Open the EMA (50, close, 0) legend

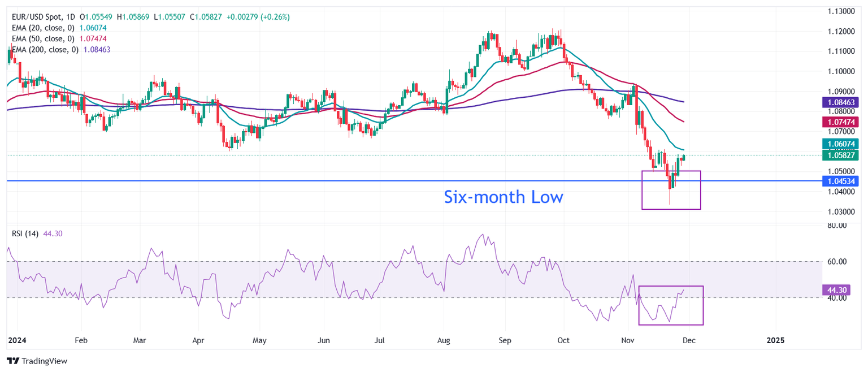43,38
